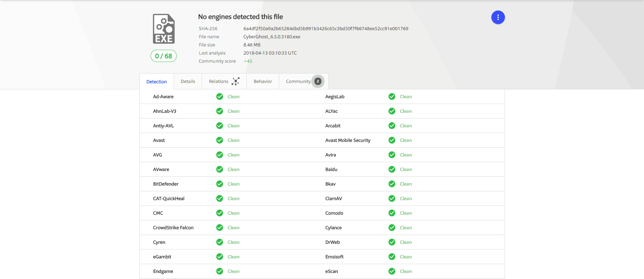Click the DrWeb engine name
This screenshot has width=644, height=279.
[x=332, y=242]
